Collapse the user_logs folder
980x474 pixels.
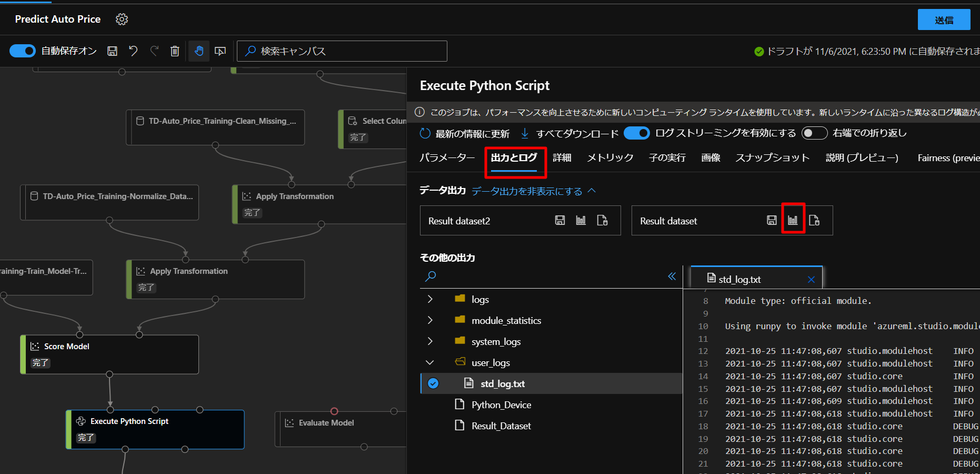click(x=430, y=362)
